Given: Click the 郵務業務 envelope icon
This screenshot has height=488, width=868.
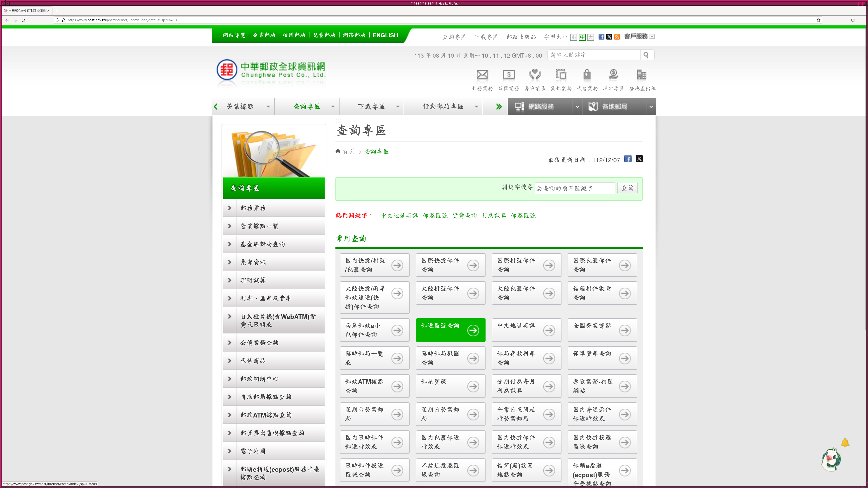Looking at the screenshot, I should [x=482, y=75].
